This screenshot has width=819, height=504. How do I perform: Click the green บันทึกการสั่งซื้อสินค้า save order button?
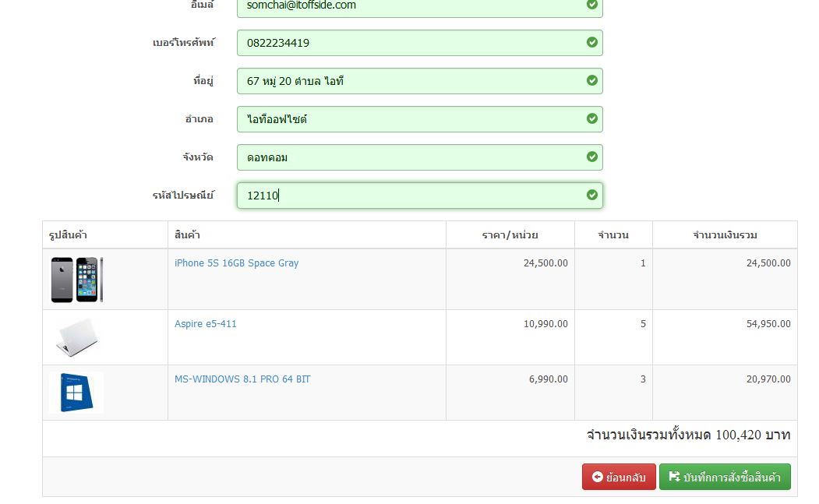coord(725,477)
